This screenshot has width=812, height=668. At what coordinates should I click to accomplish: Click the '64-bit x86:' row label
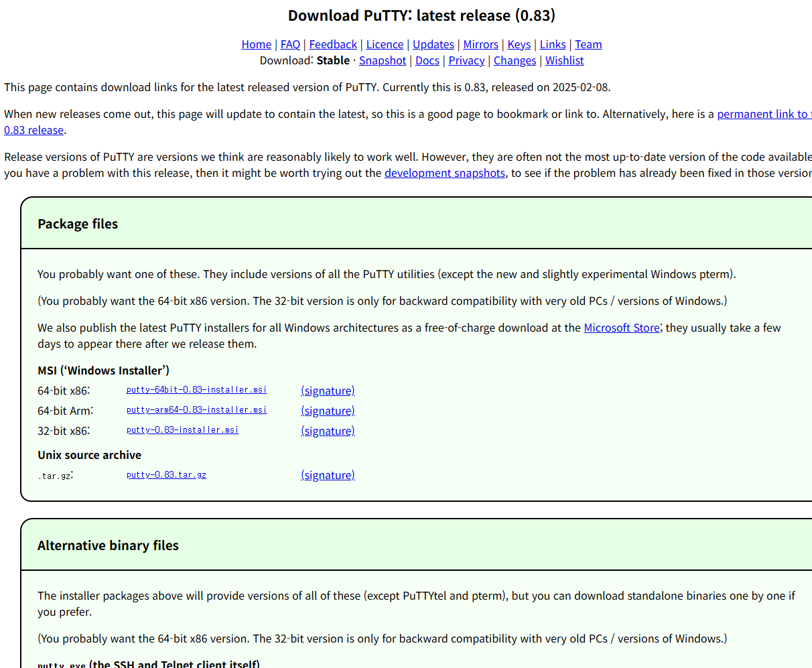pos(64,391)
